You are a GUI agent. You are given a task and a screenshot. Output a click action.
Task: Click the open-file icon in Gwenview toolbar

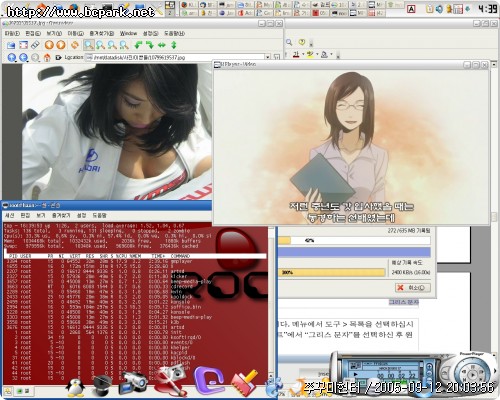coord(11,45)
